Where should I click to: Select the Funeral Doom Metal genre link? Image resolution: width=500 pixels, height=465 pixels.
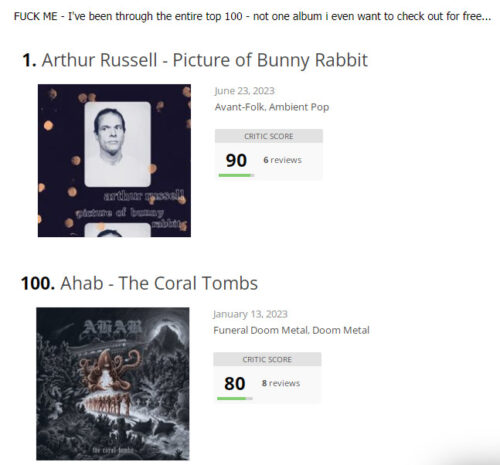click(261, 330)
